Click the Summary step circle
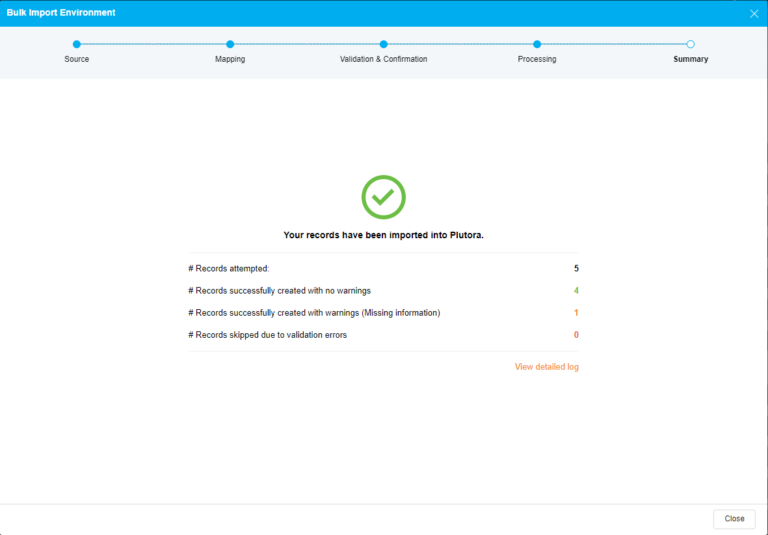Image resolution: width=768 pixels, height=535 pixels. [x=690, y=44]
